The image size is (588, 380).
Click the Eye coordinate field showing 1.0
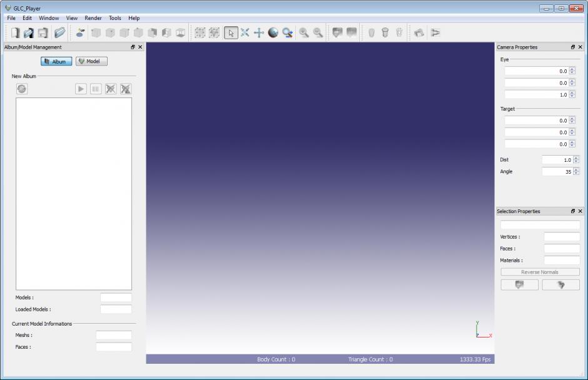537,95
